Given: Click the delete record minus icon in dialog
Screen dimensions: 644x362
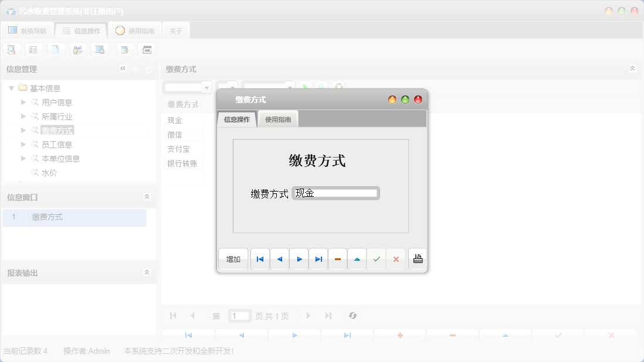Looking at the screenshot, I should coord(338,258).
